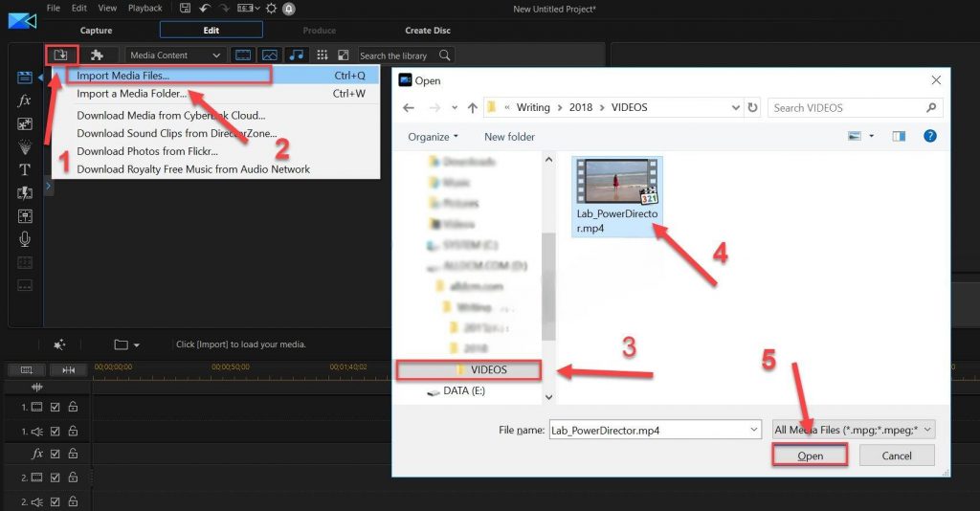Open the Title Room T icon
This screenshot has height=511, width=980.
[x=25, y=169]
